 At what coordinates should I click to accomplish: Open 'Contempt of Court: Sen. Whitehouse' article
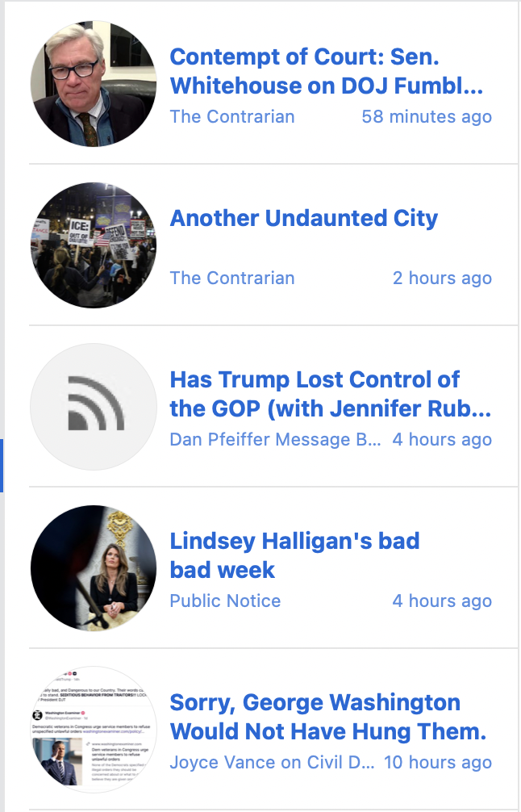(326, 71)
